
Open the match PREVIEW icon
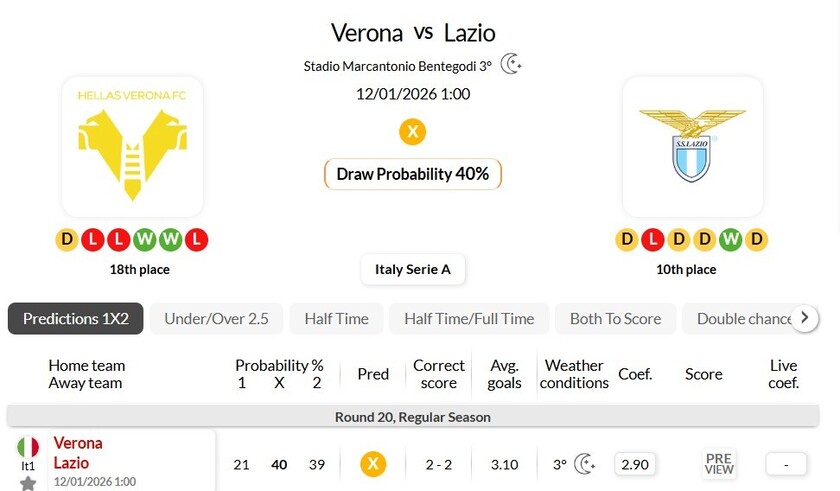coord(719,463)
